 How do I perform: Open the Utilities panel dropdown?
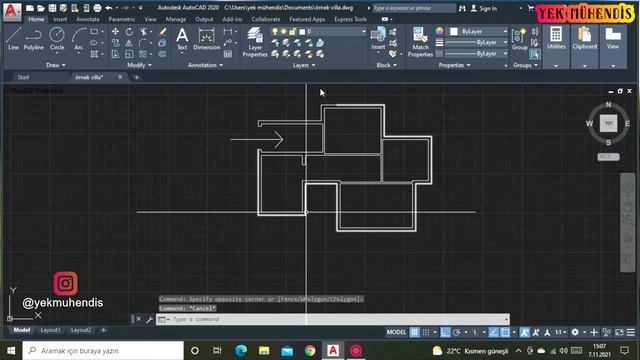pyautogui.click(x=556, y=66)
